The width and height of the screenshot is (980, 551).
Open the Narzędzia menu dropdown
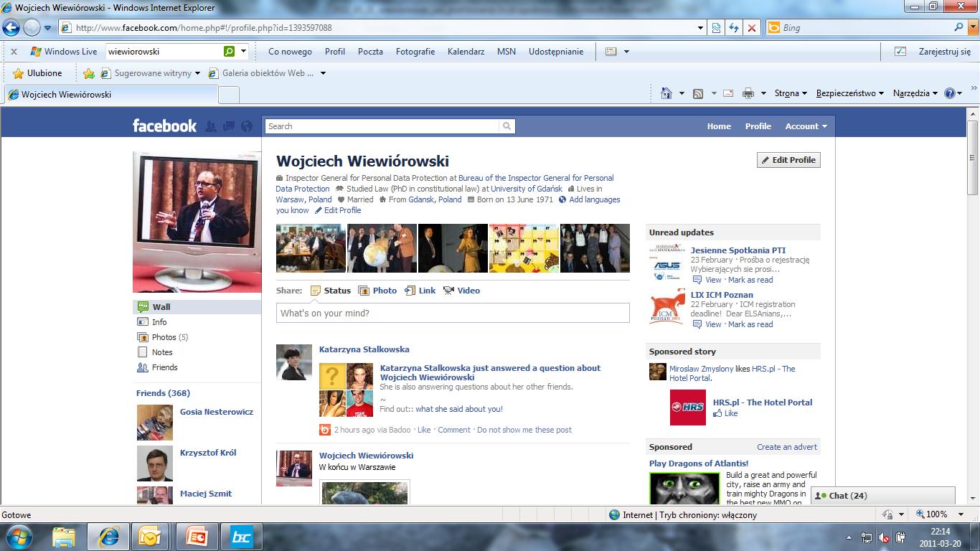click(x=915, y=93)
